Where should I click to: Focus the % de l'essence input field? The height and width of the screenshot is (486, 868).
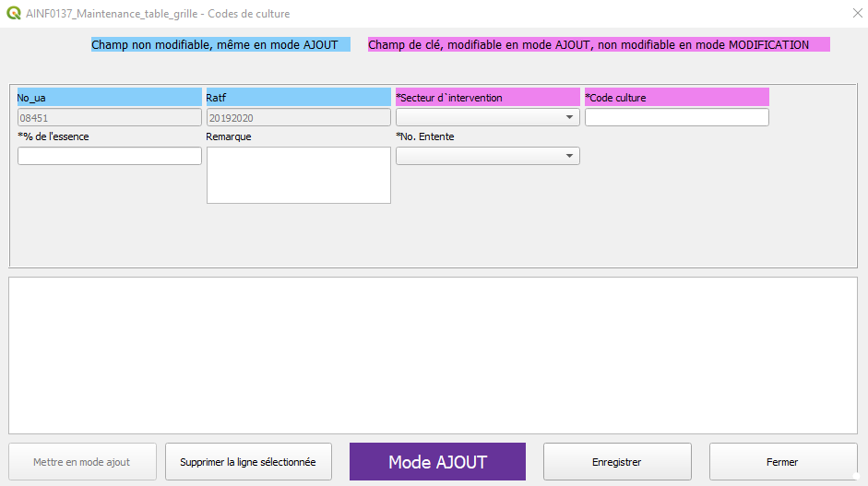coord(110,156)
